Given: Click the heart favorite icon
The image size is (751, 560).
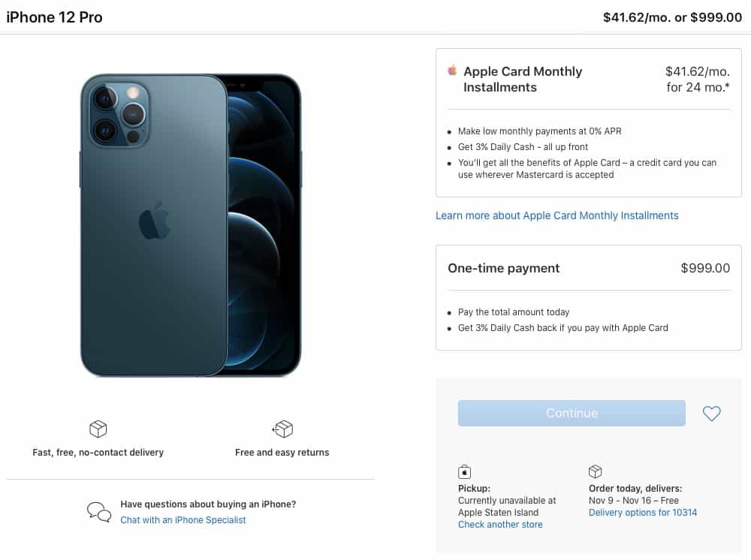Looking at the screenshot, I should point(711,414).
